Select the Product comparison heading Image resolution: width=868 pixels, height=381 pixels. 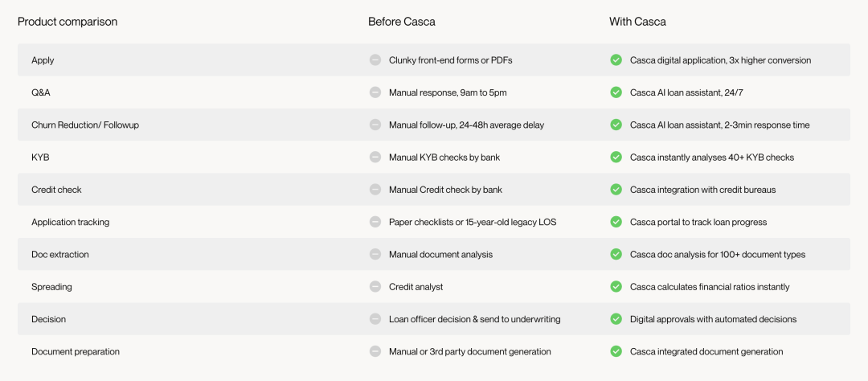tap(68, 23)
